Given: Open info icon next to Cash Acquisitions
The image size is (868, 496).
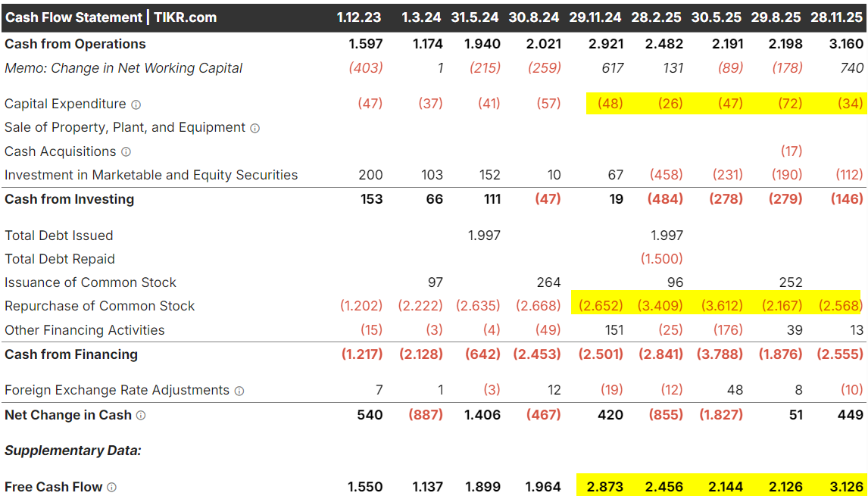Looking at the screenshot, I should [x=126, y=151].
